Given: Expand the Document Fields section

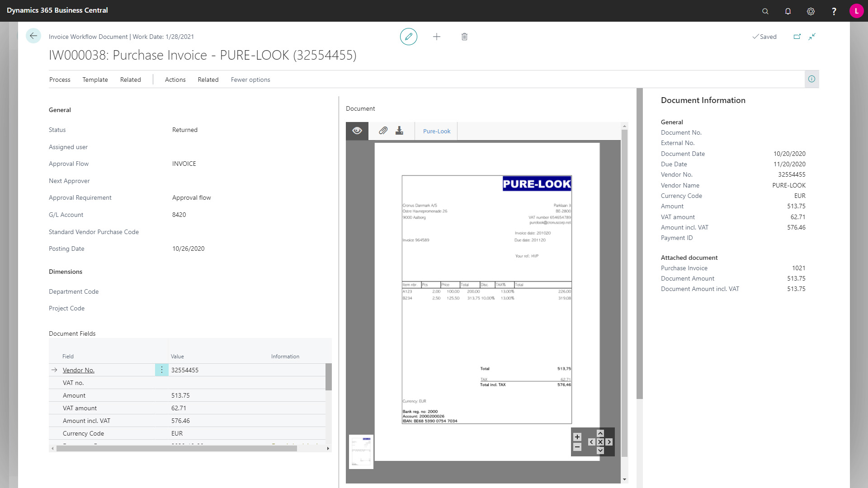Looking at the screenshot, I should click(71, 333).
